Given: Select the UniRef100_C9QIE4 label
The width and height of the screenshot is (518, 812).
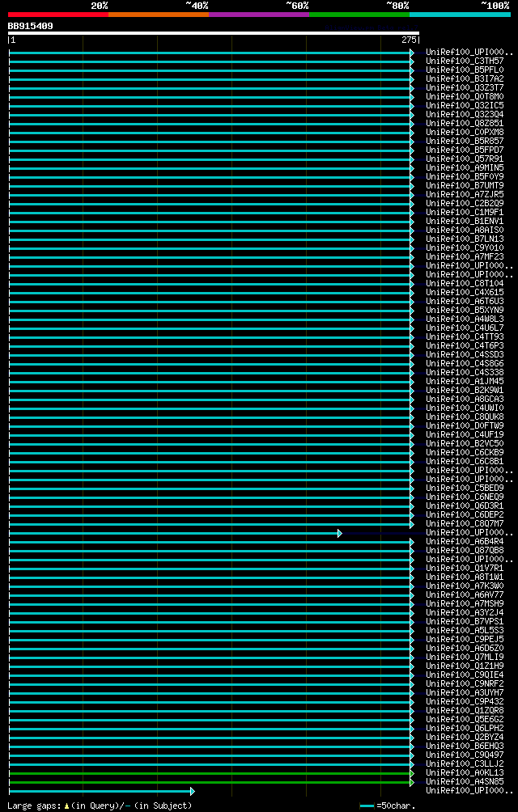Looking at the screenshot, I should coord(465,675).
